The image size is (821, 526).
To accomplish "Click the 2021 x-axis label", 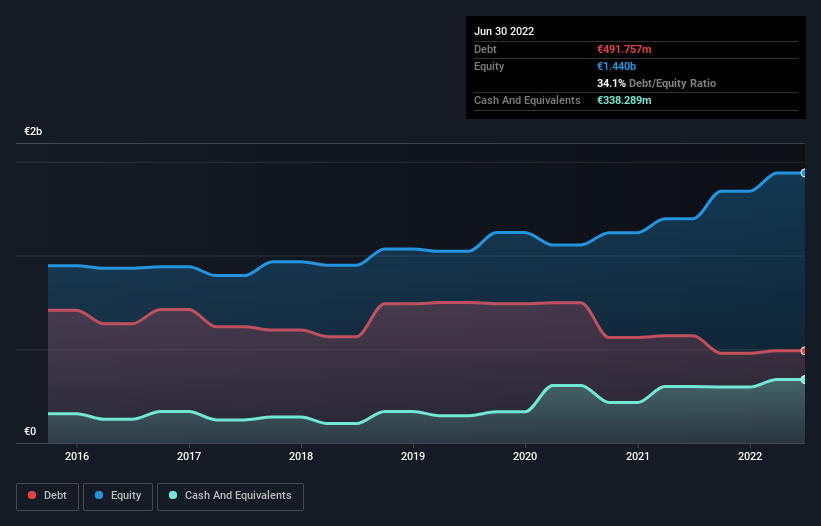I will point(638,456).
